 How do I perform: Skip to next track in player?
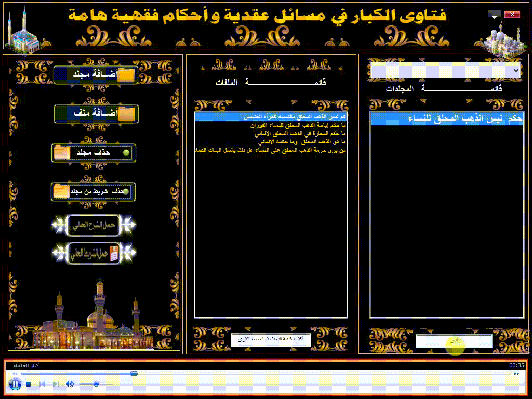[x=56, y=384]
